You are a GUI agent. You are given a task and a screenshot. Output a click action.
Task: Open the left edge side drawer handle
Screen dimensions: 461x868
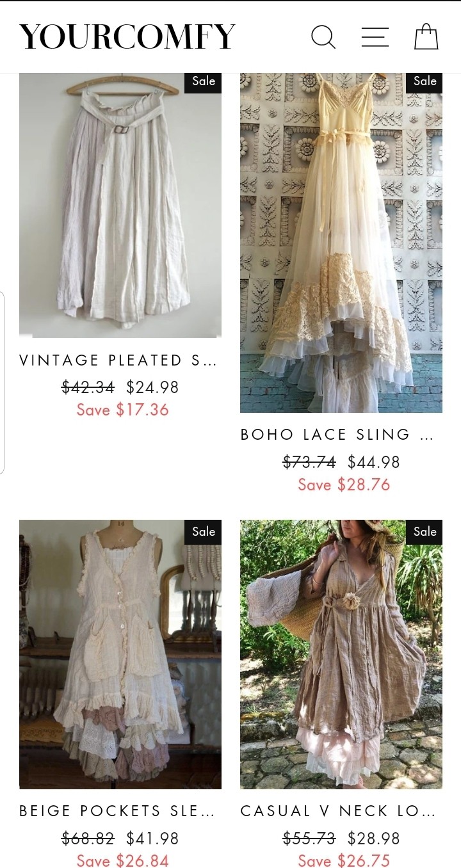click(2, 383)
